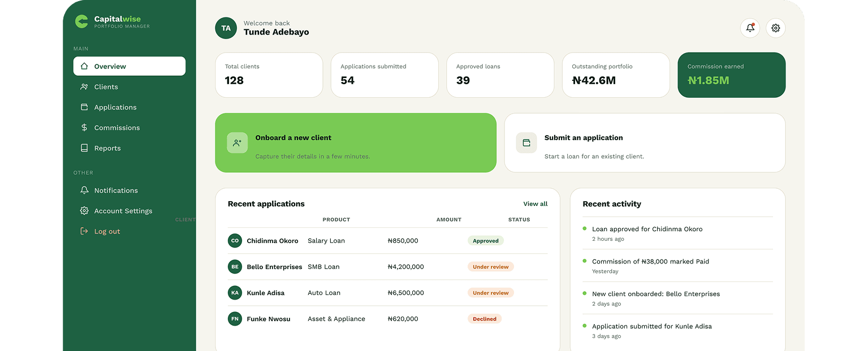Click the Asset & Appliance product cell

pyautogui.click(x=336, y=319)
